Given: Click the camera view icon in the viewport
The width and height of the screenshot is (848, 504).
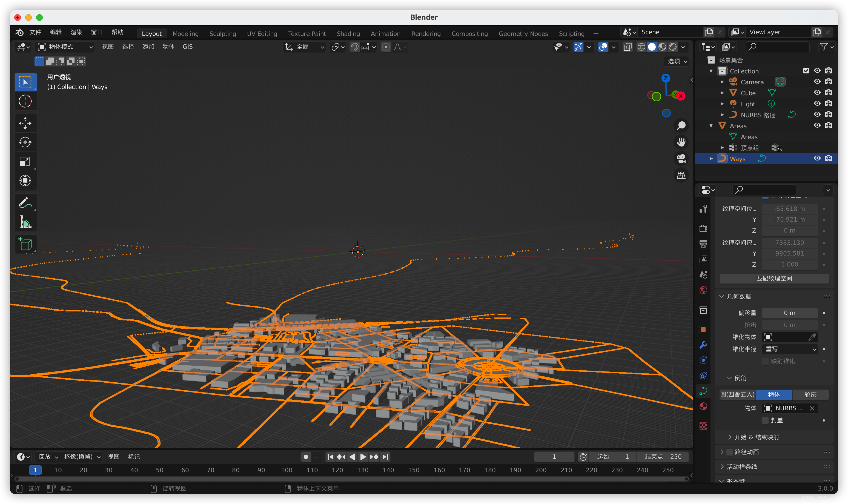Looking at the screenshot, I should [681, 159].
